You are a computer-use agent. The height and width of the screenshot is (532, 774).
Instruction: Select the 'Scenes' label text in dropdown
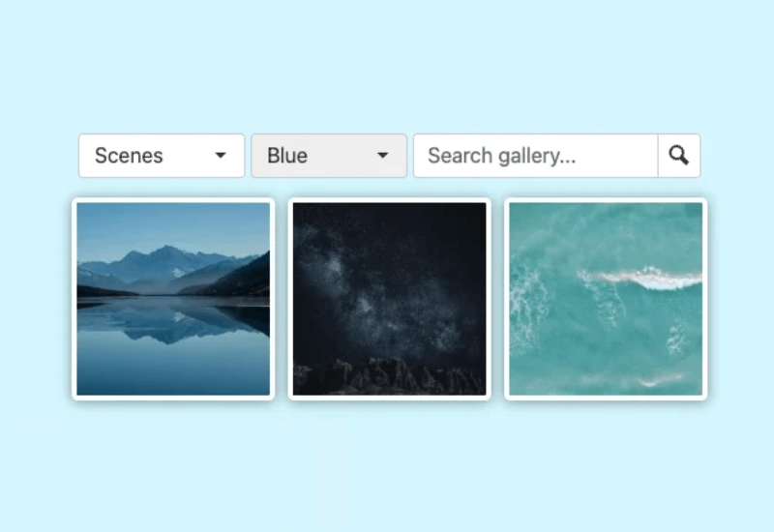point(129,156)
